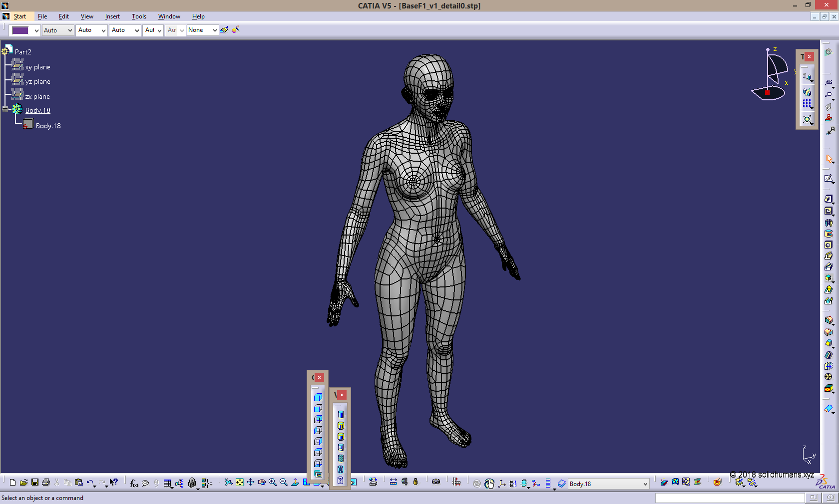Open the Window menu
This screenshot has width=839, height=504.
169,16
